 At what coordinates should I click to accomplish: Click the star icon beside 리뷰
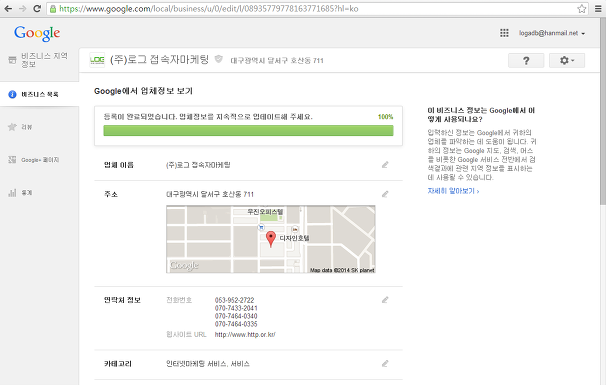[x=12, y=127]
